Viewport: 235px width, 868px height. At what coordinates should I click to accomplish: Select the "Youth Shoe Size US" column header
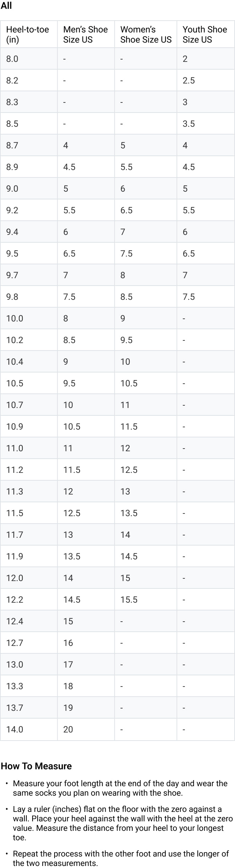(205, 34)
